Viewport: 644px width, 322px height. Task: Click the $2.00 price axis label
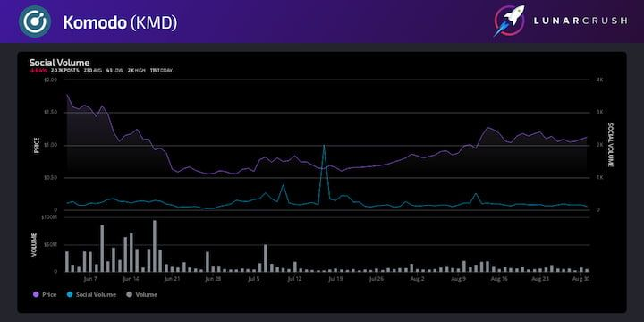coord(51,80)
